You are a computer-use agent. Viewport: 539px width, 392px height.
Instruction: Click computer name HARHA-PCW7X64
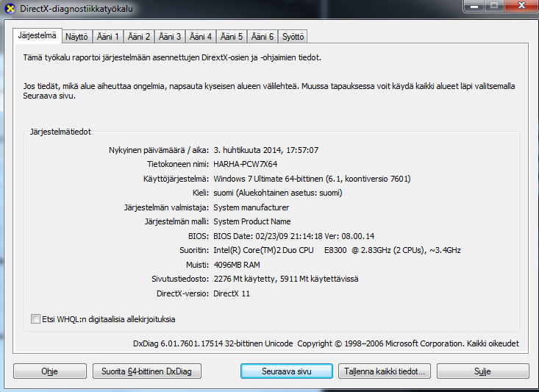246,164
